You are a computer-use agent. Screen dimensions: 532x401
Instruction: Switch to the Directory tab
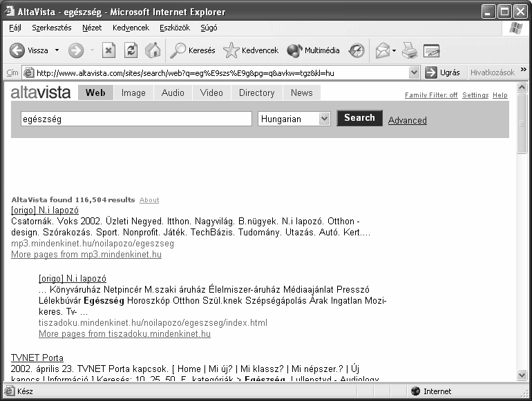pos(256,92)
